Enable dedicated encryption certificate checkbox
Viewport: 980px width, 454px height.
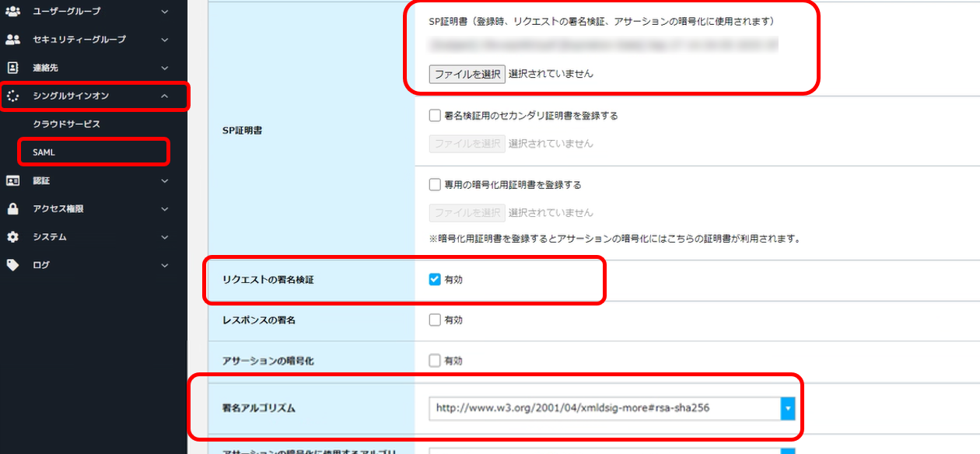435,185
